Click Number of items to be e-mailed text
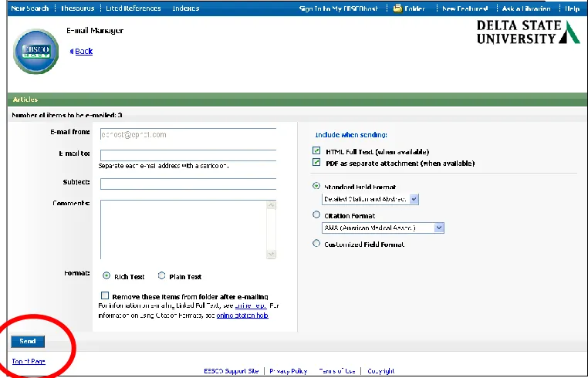The width and height of the screenshot is (588, 378). pos(67,115)
